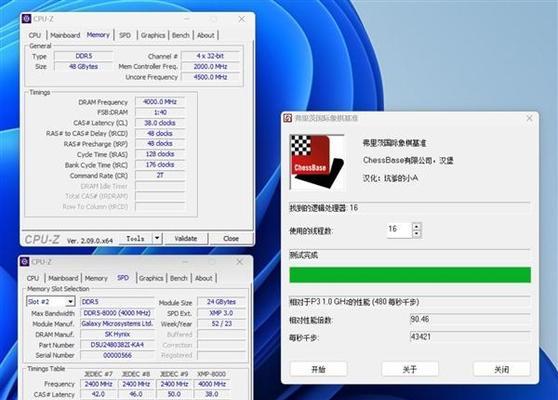
Task: Click the DRAM Frequency value 4000.0 MHz
Action: [x=160, y=102]
